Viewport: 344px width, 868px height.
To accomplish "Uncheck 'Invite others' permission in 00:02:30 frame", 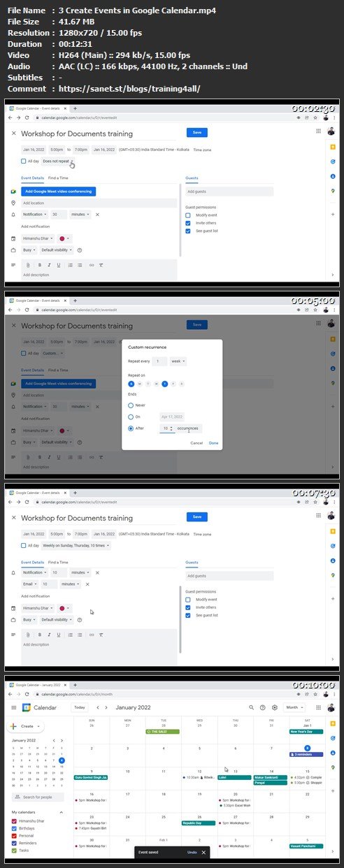I will [x=188, y=223].
